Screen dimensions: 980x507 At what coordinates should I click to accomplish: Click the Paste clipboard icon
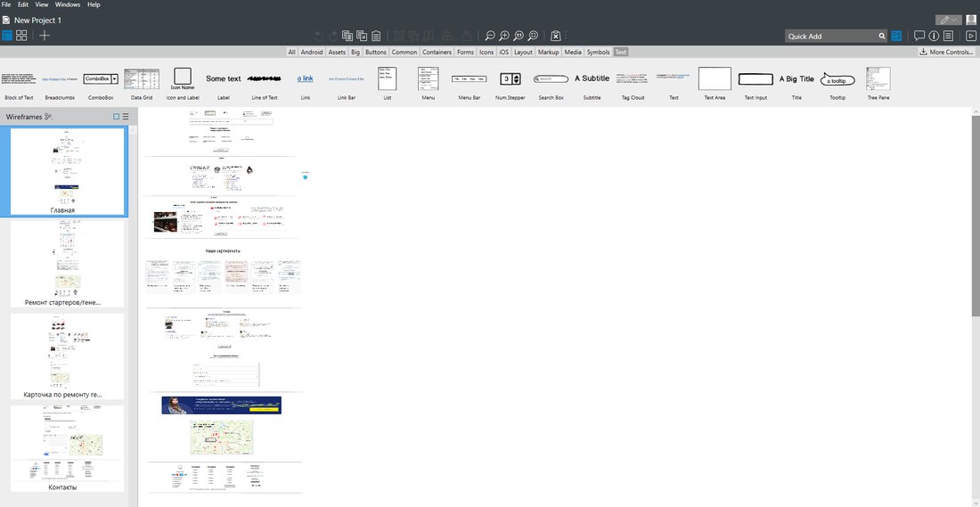click(376, 37)
